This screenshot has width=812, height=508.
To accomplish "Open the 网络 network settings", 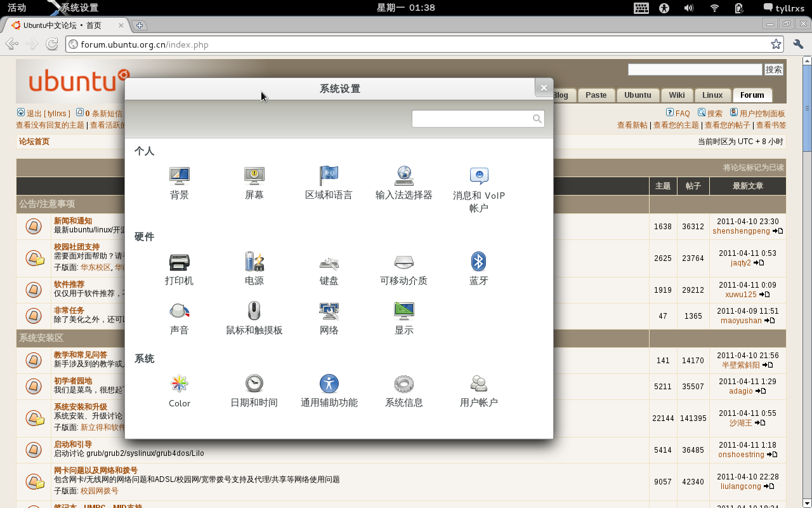I will (x=329, y=318).
